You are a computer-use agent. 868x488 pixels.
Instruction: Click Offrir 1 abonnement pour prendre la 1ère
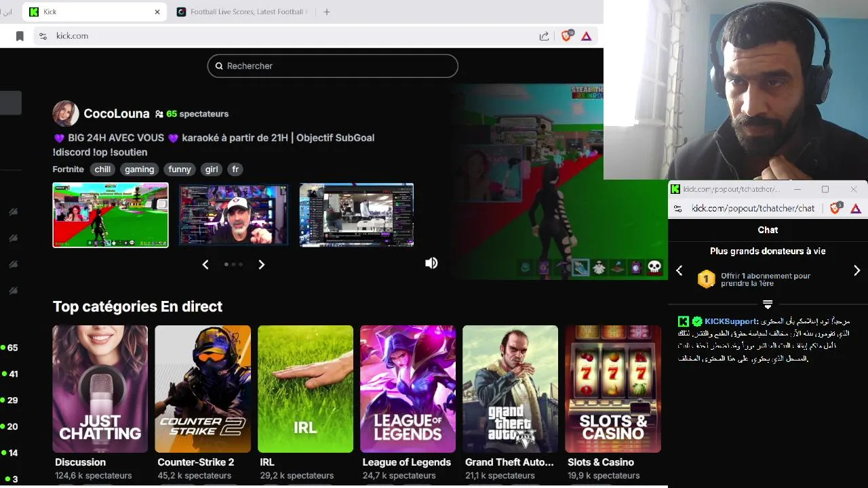tap(766, 280)
